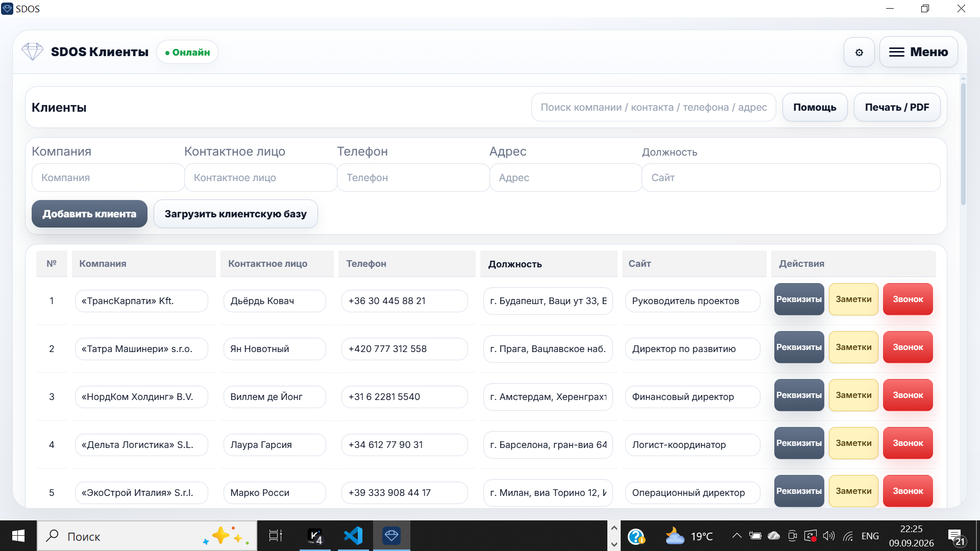The image size is (980, 551).
Task: Open Реквизиты for «НордКом Холдинг» B.V.
Action: (799, 395)
